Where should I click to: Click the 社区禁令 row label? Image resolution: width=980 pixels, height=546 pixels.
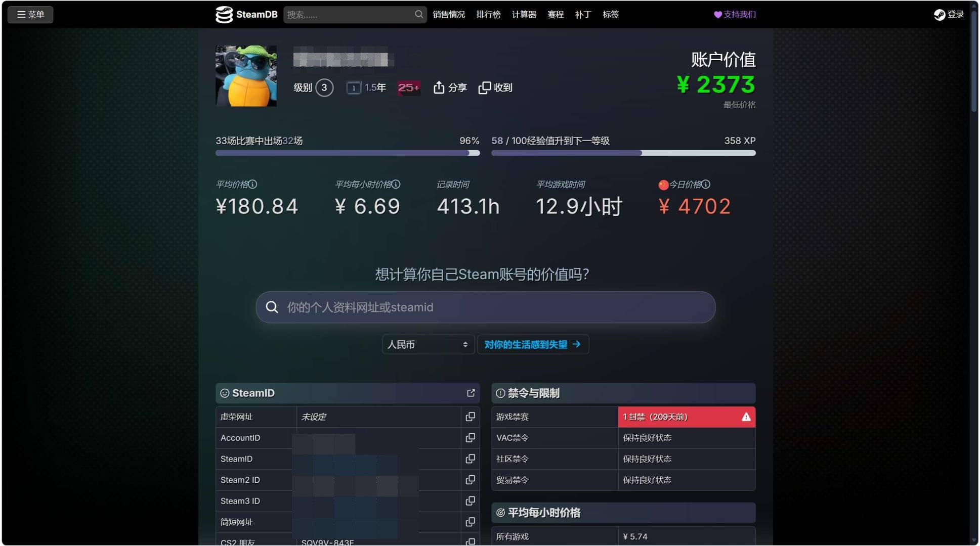pyautogui.click(x=512, y=459)
